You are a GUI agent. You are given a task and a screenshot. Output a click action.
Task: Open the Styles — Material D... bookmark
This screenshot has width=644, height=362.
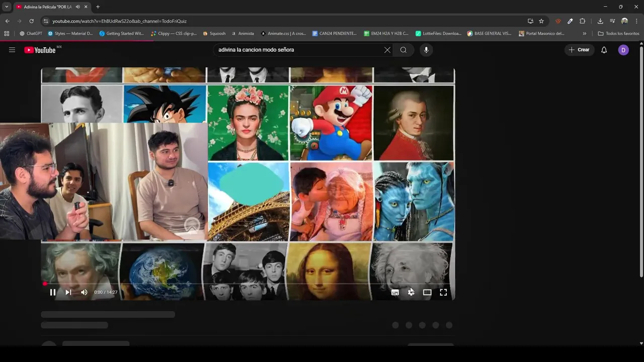70,34
